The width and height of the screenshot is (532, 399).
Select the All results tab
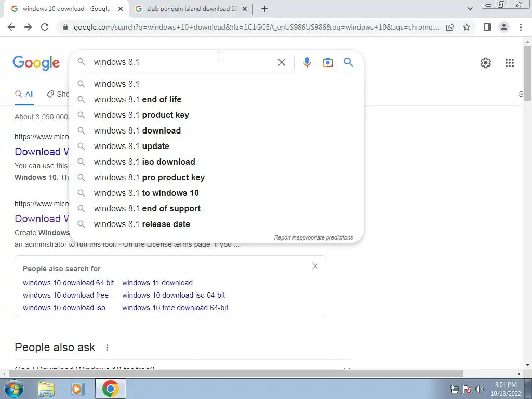coord(24,94)
